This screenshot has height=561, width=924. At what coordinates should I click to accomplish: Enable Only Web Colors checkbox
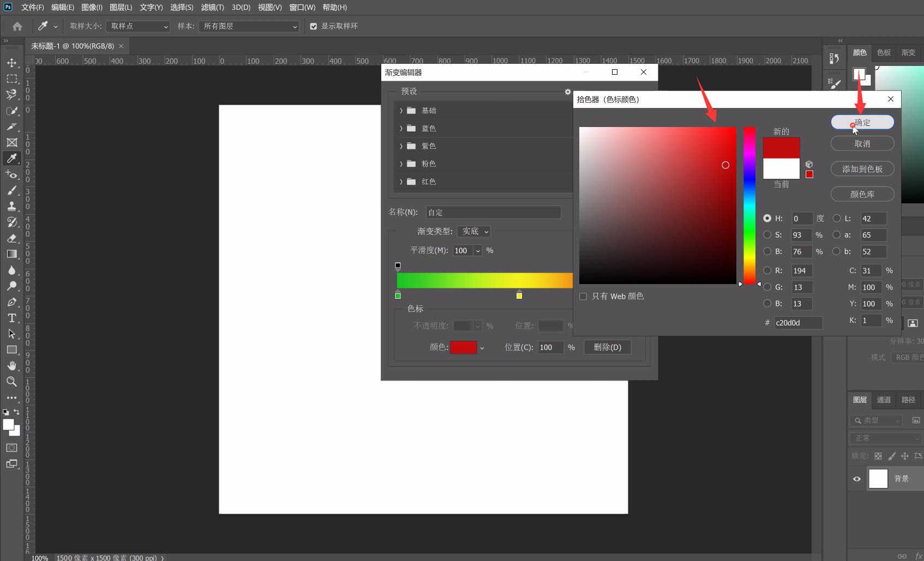click(583, 297)
